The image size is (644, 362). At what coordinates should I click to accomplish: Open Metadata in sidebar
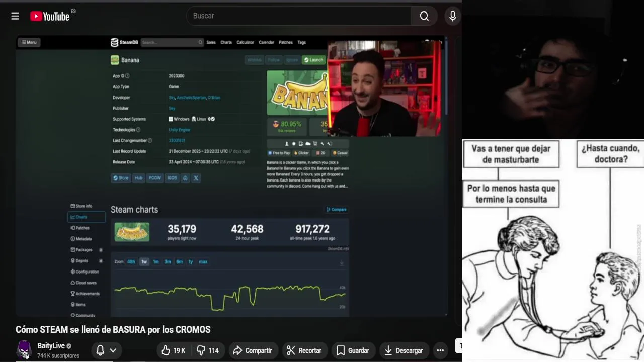(x=81, y=239)
